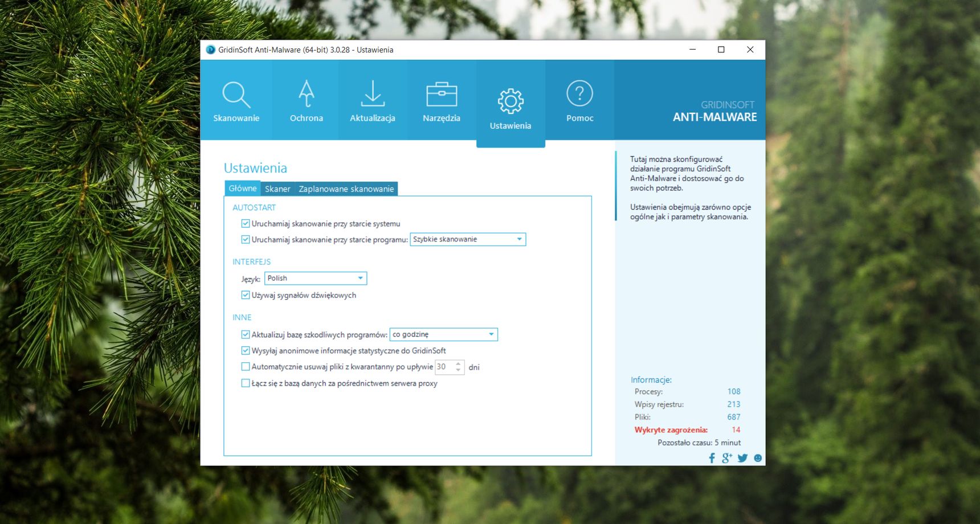Image resolution: width=980 pixels, height=524 pixels.
Task: Open the Pomoc question mark section
Action: coord(579,101)
